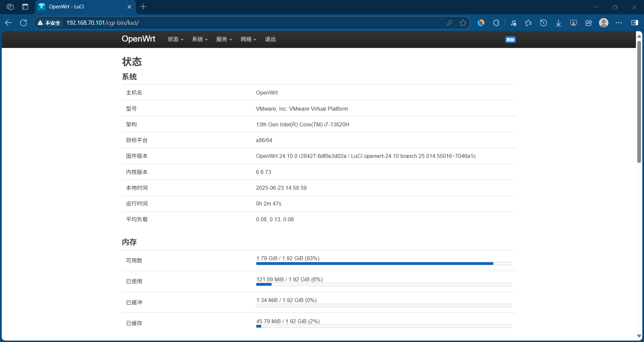Open the browser Settings and more menu
This screenshot has height=342, width=644.
tap(619, 23)
